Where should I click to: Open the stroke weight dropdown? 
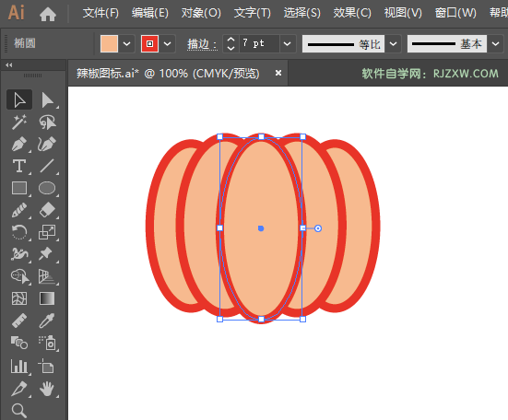[288, 43]
